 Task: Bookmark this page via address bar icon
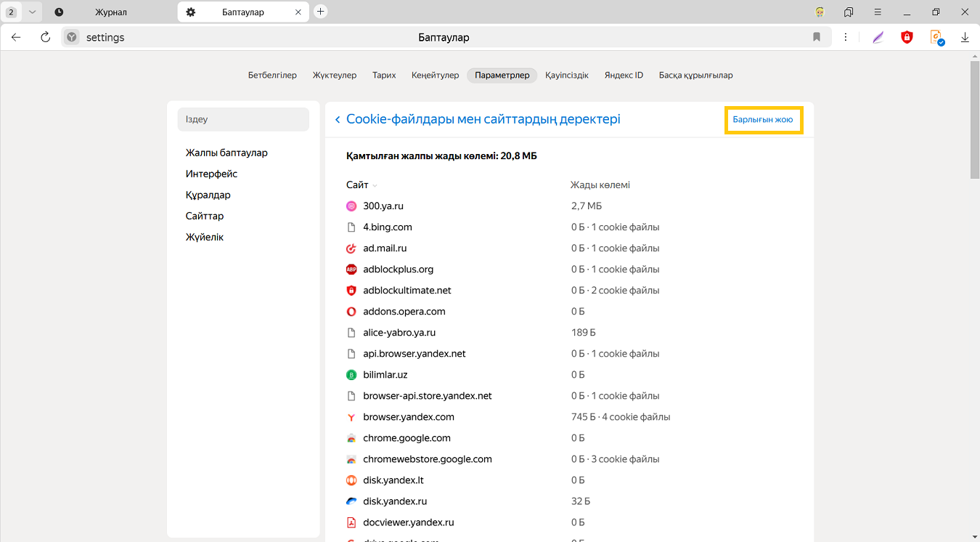[x=817, y=37]
